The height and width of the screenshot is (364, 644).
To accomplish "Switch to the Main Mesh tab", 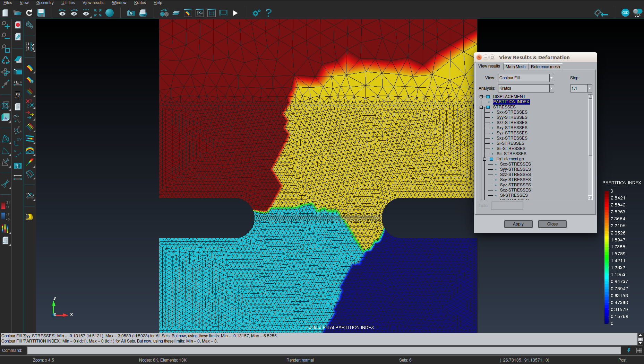I will [515, 67].
